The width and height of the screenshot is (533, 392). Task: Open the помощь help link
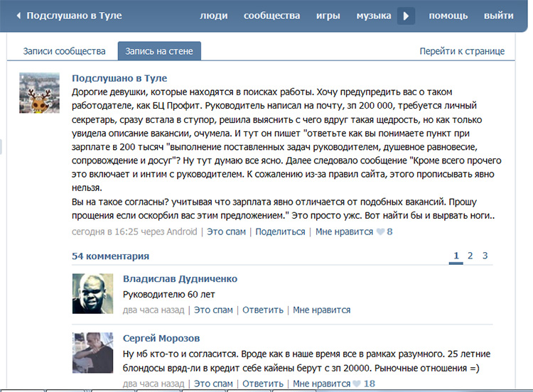pyautogui.click(x=448, y=16)
